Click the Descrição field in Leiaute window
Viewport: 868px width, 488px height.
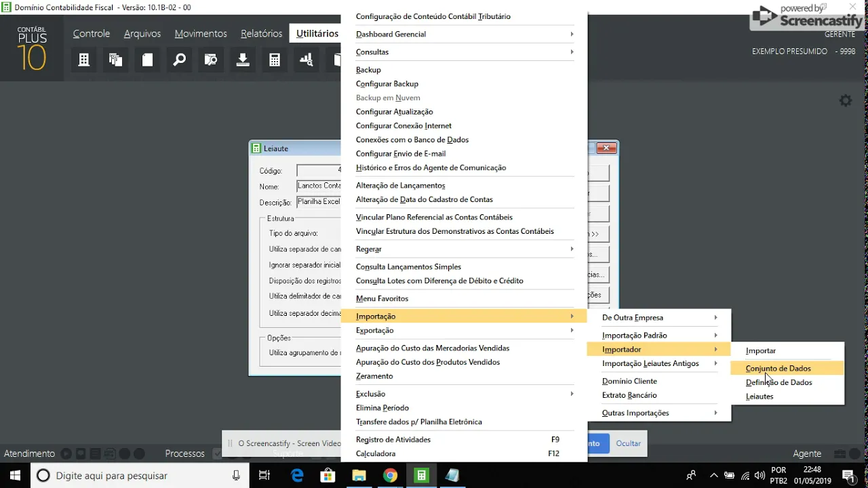319,202
